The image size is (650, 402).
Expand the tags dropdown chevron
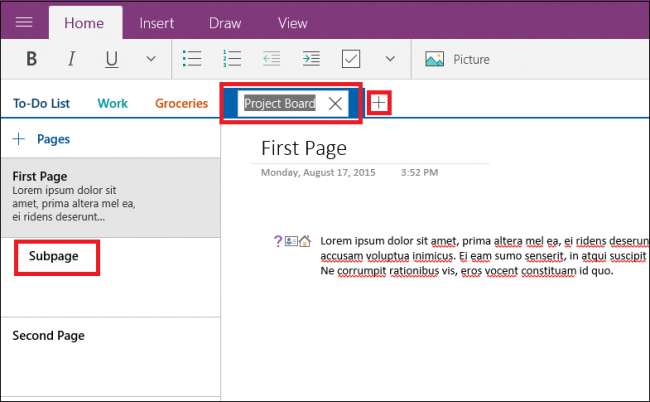390,59
